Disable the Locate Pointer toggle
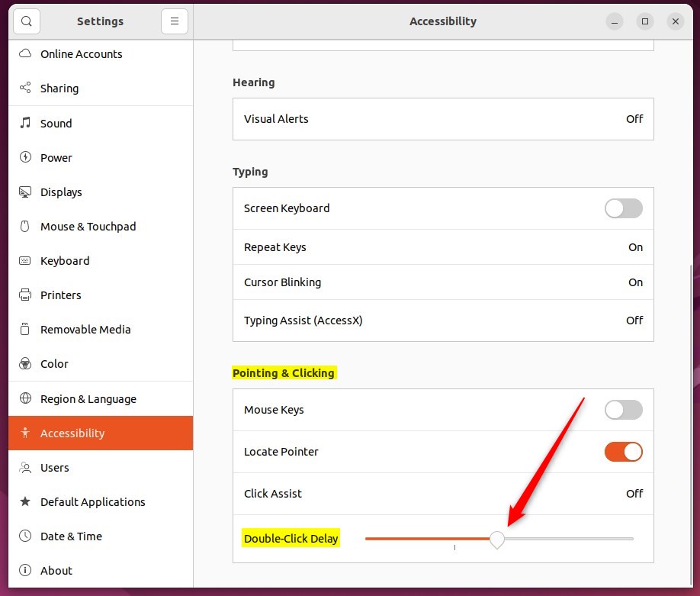The image size is (700, 596). pyautogui.click(x=623, y=451)
